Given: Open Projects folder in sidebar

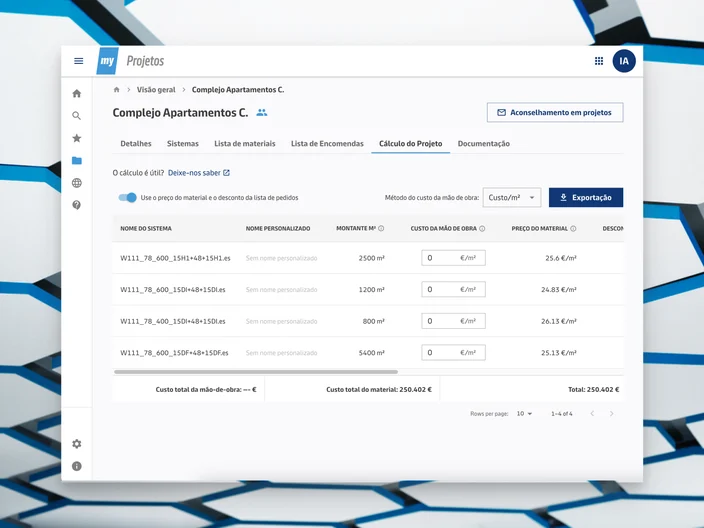Looking at the screenshot, I should click(x=77, y=160).
